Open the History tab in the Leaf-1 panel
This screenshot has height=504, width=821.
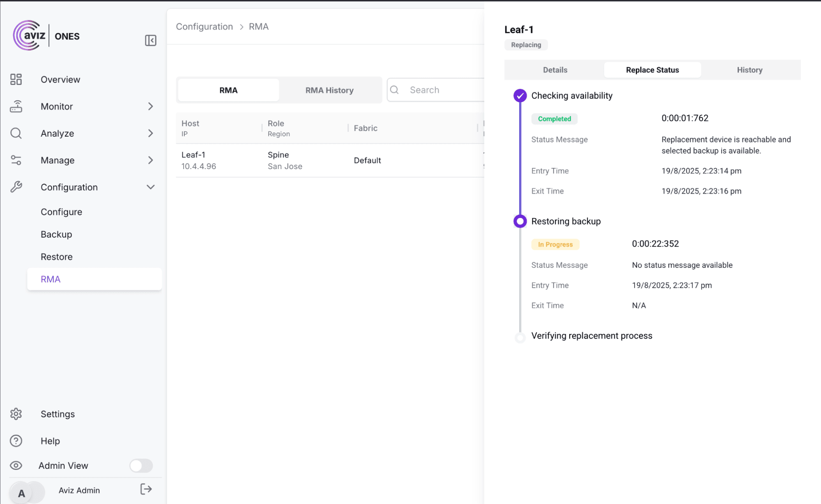[749, 70]
